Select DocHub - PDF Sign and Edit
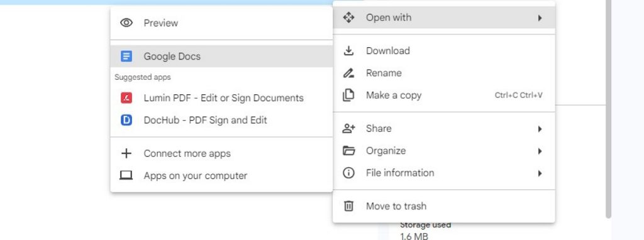Image resolution: width=644 pixels, height=240 pixels. pyautogui.click(x=221, y=120)
